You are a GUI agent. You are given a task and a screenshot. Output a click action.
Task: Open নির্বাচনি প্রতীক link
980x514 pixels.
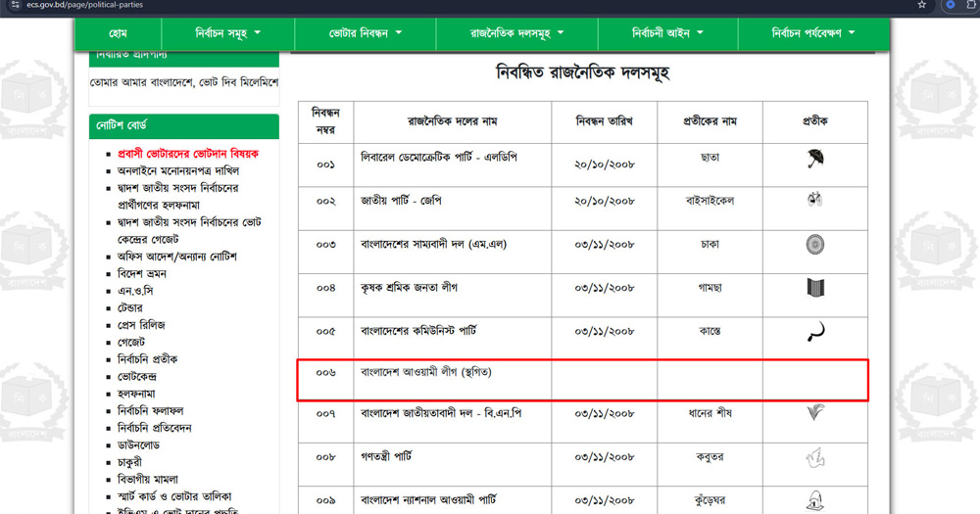click(x=148, y=359)
